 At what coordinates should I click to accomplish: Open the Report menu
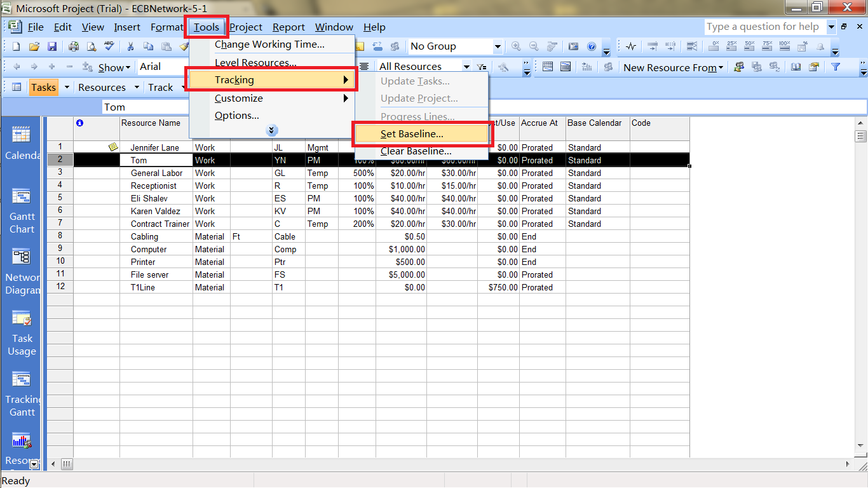pos(288,27)
